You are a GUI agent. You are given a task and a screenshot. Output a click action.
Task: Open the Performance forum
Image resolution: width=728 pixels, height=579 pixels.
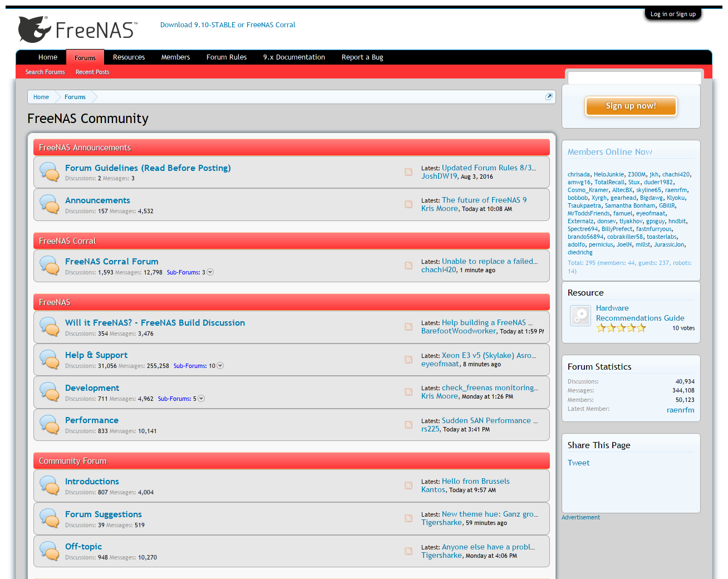(92, 420)
